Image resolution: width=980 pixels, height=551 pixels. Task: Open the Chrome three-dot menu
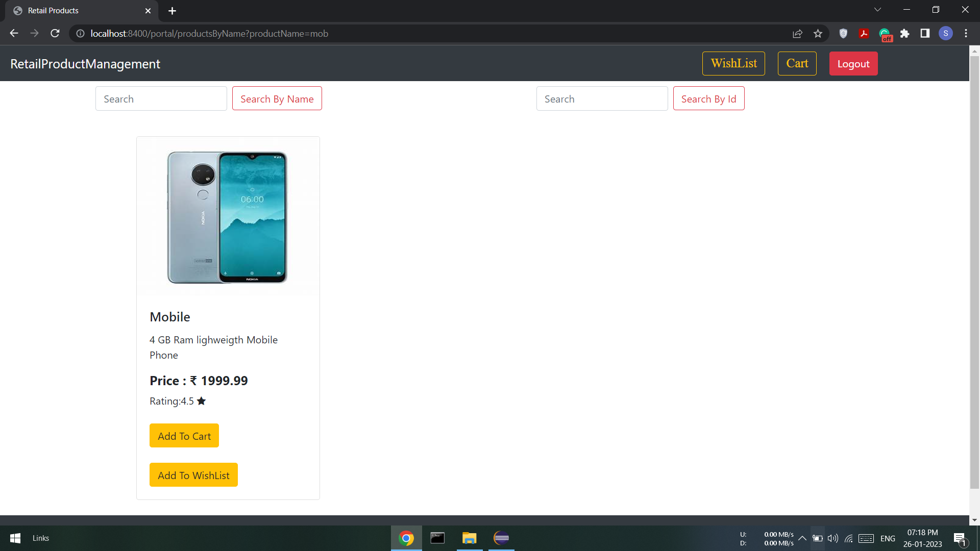(x=966, y=33)
